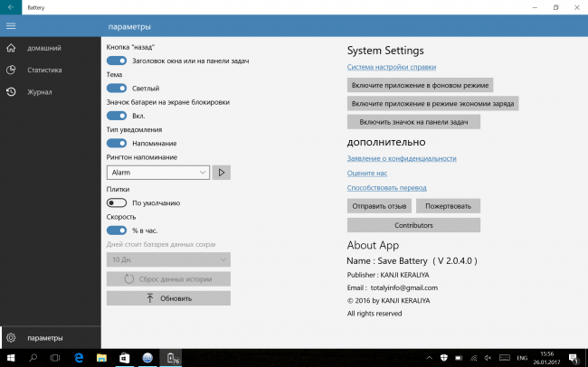
Task: Open the Windows Start menu
Action: [11, 358]
